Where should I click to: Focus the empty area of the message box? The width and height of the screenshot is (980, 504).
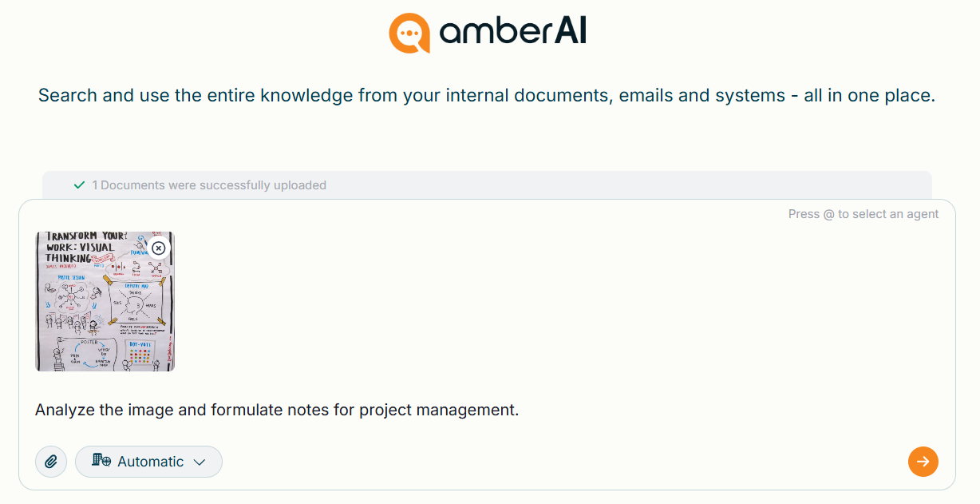(x=559, y=319)
